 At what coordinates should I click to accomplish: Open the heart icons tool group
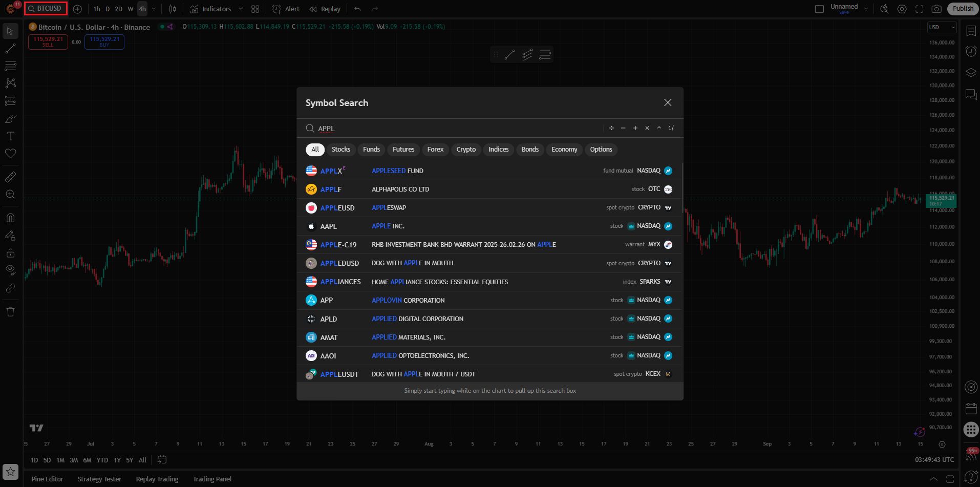click(x=10, y=154)
